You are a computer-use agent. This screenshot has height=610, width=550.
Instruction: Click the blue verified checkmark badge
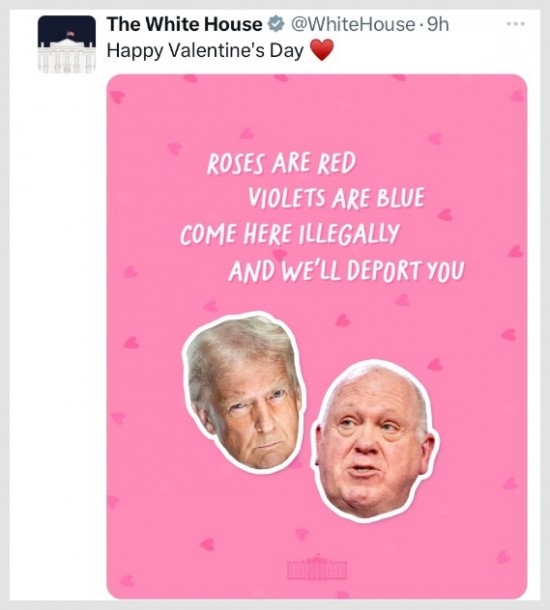tap(276, 25)
